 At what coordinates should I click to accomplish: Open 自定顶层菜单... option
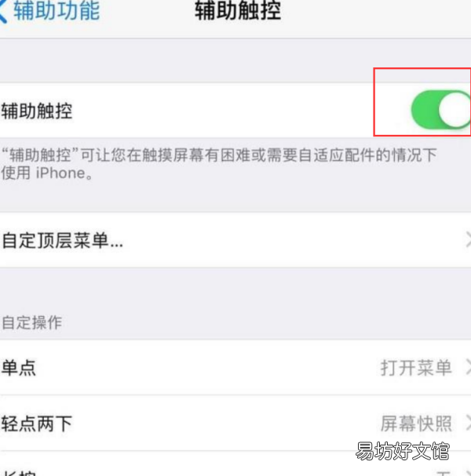click(235, 241)
